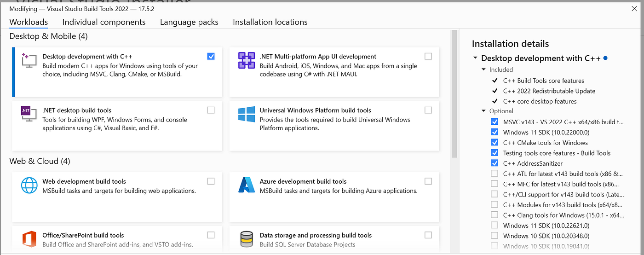Image resolution: width=644 pixels, height=255 pixels.
Task: Click the Web development globe icon
Action: [29, 185]
